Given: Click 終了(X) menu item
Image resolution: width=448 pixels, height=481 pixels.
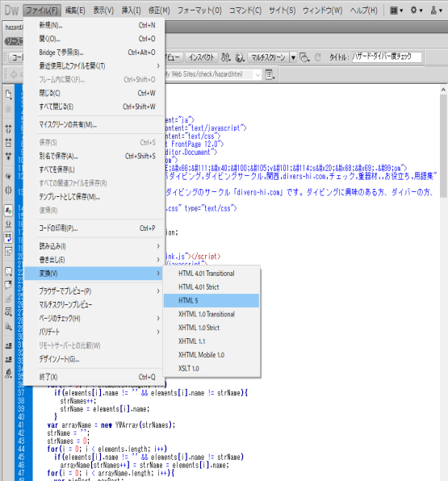Looking at the screenshot, I should [94, 377].
